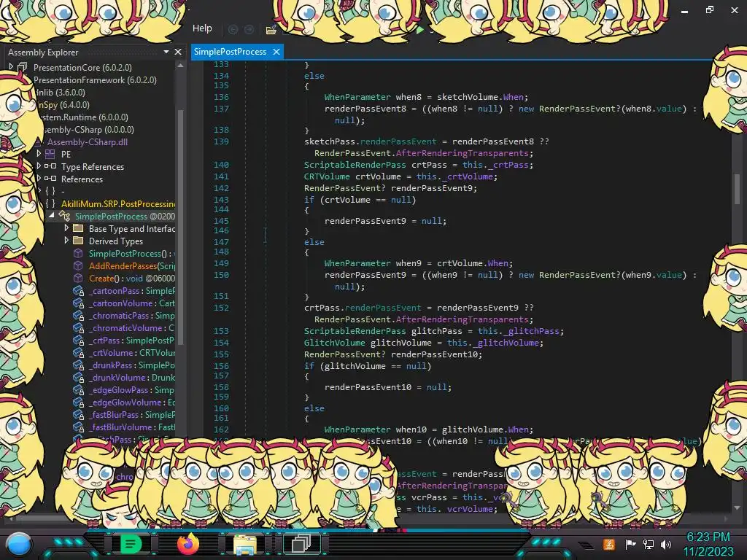Expand the Derived Types folder
Viewport: 747px width, 560px height.
coord(66,241)
